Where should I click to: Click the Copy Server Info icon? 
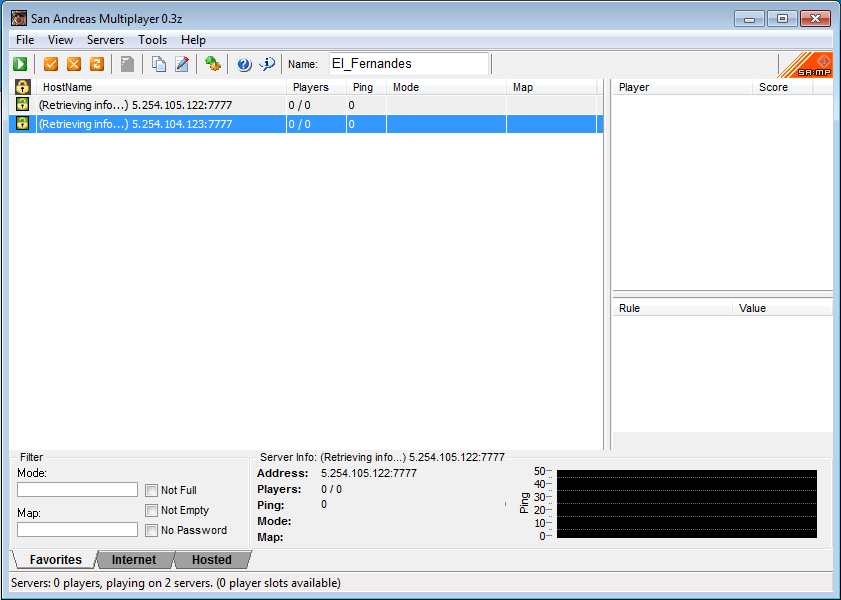(x=159, y=64)
